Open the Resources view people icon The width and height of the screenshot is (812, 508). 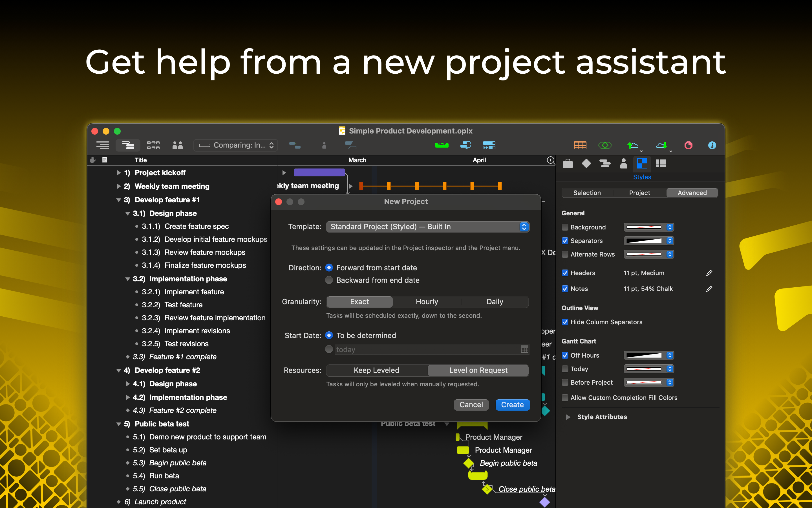click(178, 145)
